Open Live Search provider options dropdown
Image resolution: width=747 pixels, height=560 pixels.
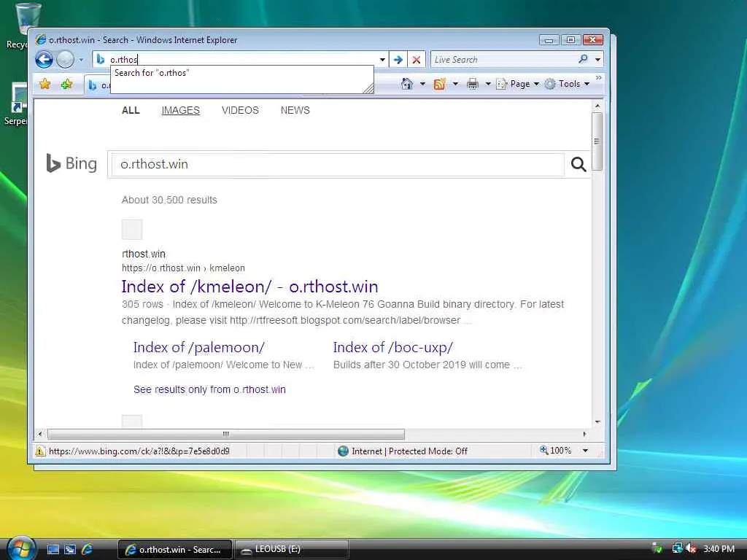[597, 60]
